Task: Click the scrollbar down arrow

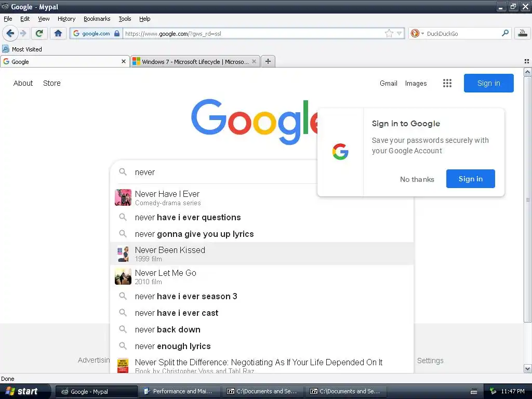Action: click(x=527, y=369)
